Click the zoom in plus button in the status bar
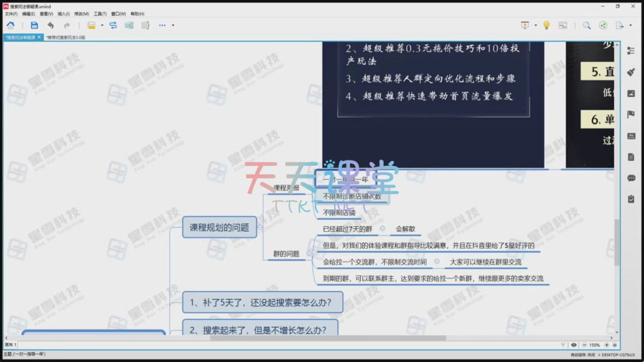This screenshot has width=644, height=362. [607, 345]
